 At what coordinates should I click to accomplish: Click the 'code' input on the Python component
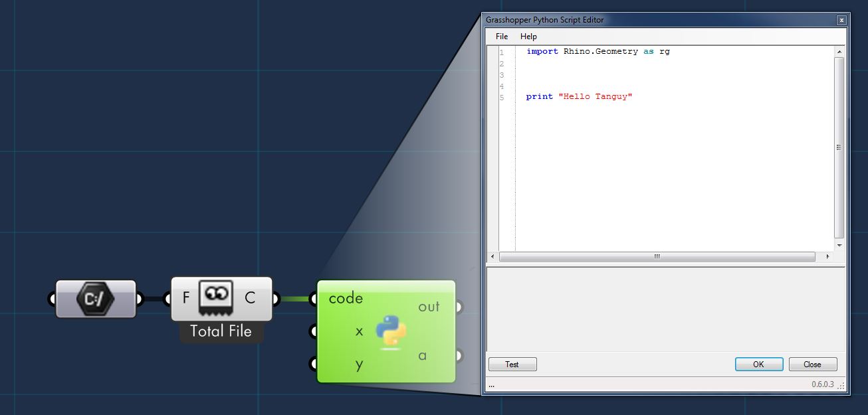click(x=346, y=298)
